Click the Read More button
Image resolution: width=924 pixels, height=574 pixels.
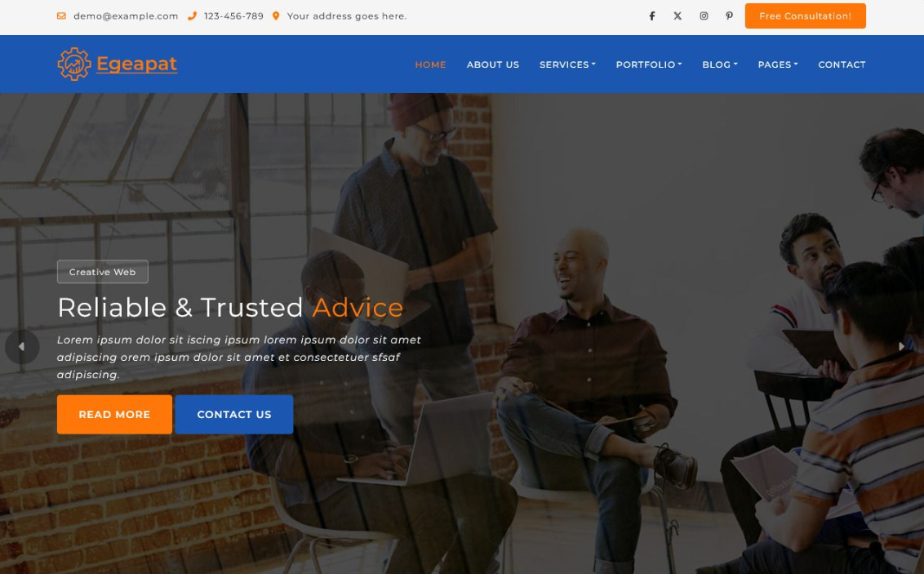click(x=114, y=414)
